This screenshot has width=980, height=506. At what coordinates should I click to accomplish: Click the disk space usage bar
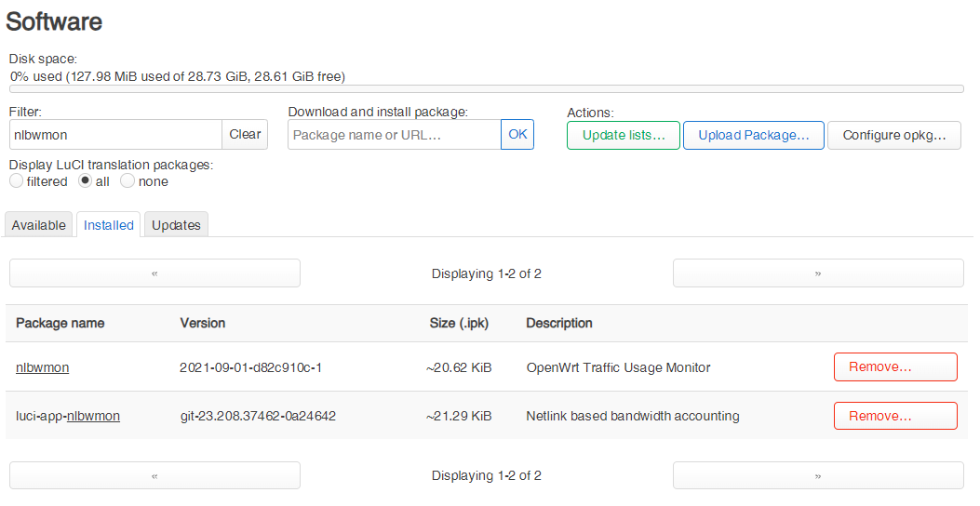pyautogui.click(x=487, y=89)
